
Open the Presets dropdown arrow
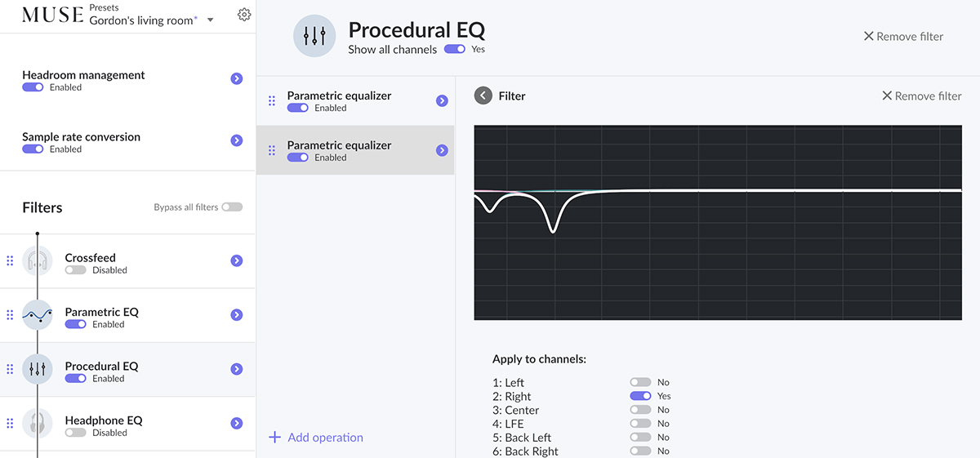pyautogui.click(x=210, y=20)
